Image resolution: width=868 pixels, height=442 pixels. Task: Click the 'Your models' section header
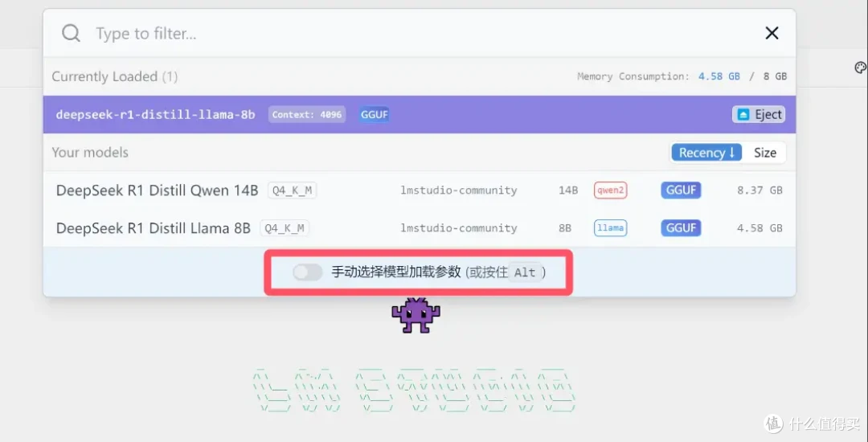pos(90,153)
